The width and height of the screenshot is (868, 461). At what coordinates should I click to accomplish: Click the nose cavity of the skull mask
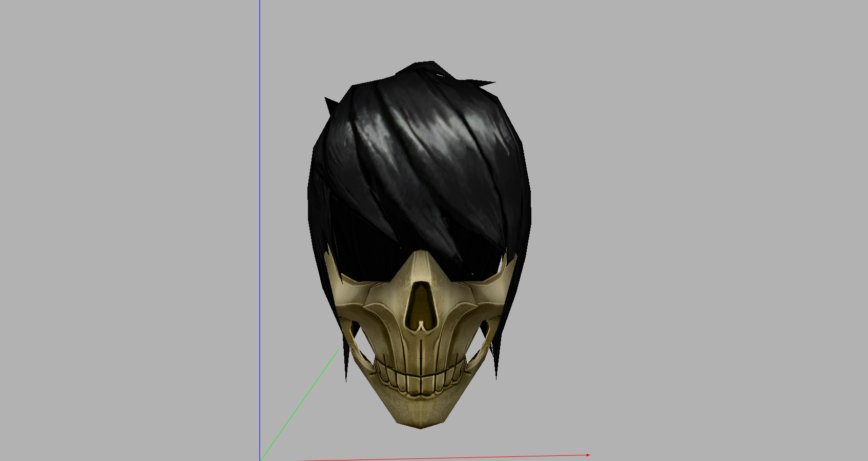point(421,307)
